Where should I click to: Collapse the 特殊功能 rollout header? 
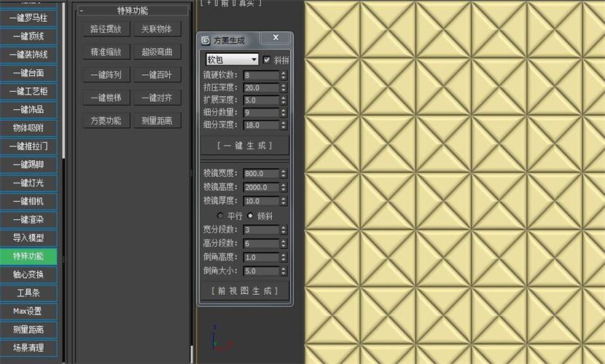133,11
